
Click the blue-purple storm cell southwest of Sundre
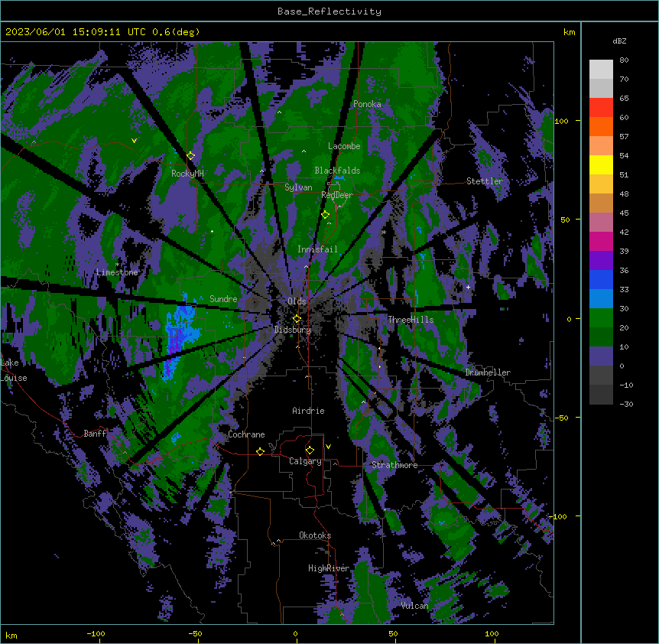click(x=177, y=338)
